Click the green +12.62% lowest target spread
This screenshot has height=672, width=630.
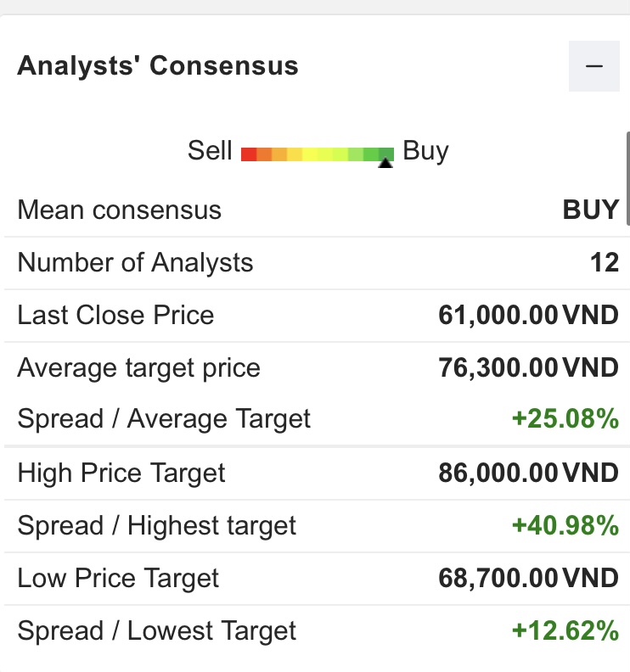click(x=565, y=631)
